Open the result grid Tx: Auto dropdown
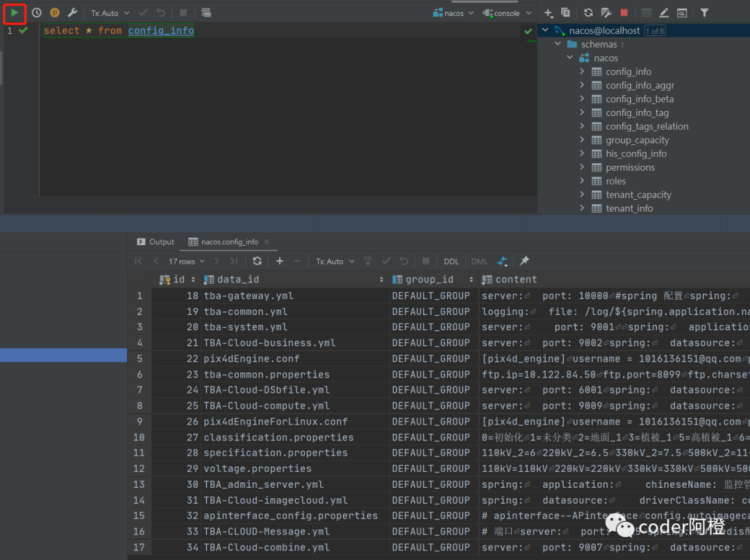This screenshot has height=560, width=750. pos(335,262)
